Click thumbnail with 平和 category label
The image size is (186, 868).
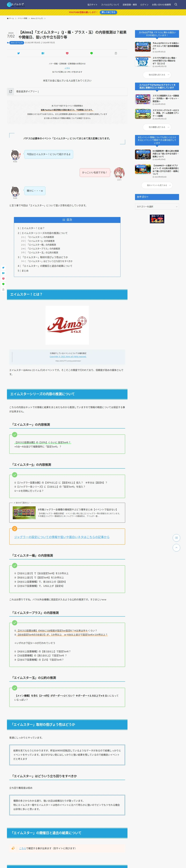(x=143, y=99)
